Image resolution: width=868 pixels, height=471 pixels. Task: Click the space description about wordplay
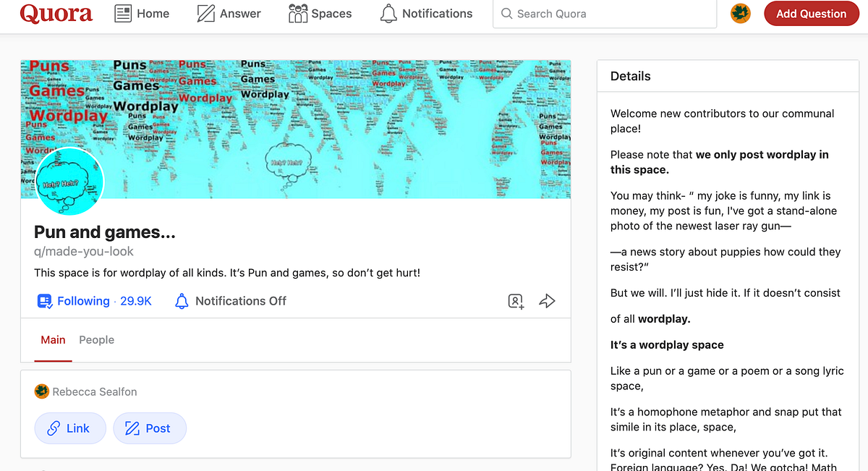click(227, 273)
